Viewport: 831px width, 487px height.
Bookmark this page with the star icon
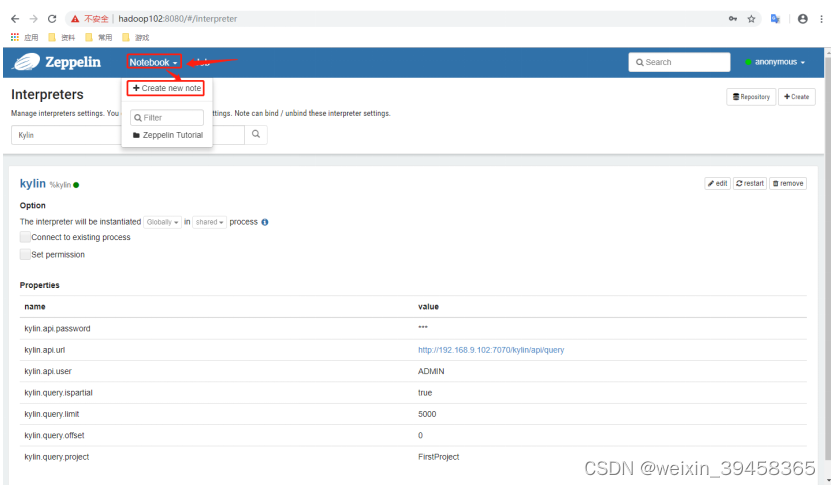(751, 19)
